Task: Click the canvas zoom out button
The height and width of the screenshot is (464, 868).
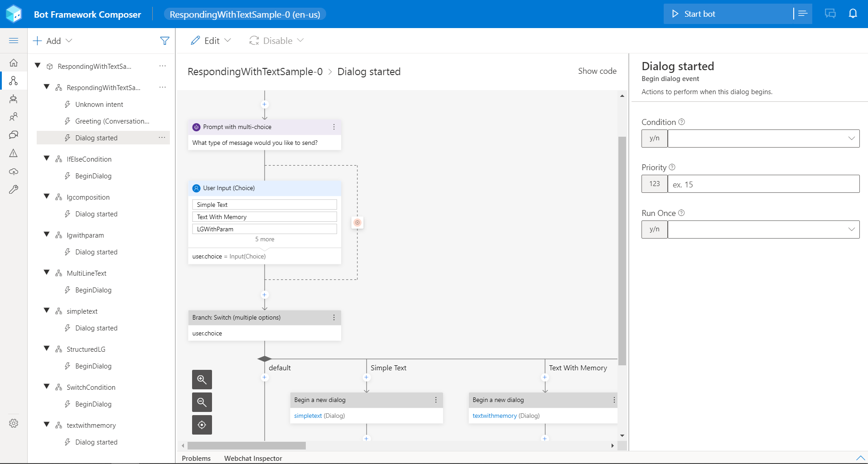Action: (x=202, y=402)
